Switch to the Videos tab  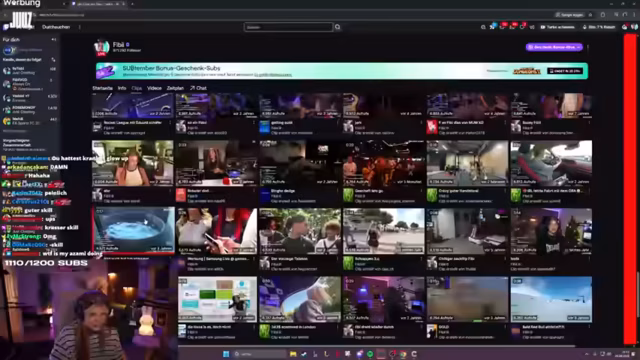pyautogui.click(x=154, y=88)
